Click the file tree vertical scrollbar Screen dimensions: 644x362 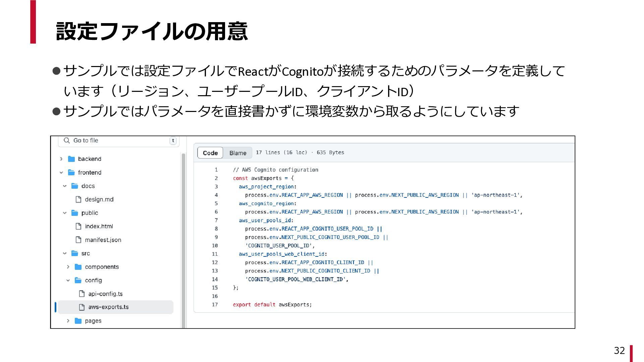click(183, 235)
